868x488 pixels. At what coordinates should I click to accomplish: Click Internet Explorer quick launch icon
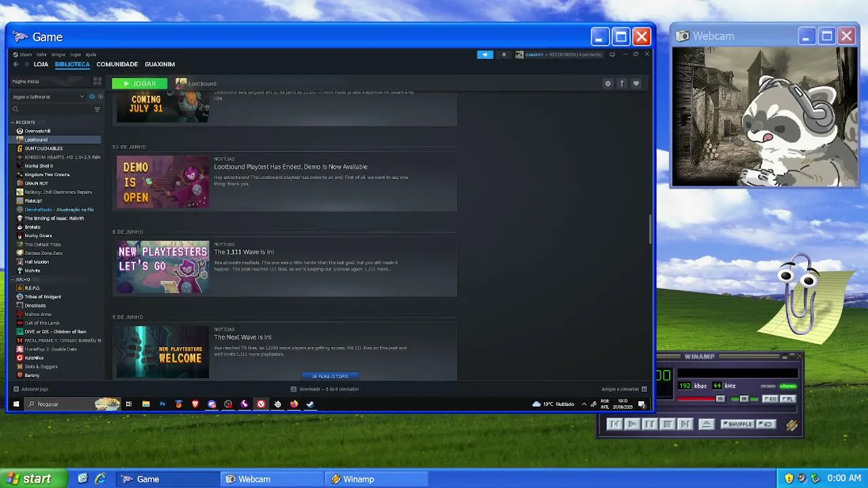pos(100,479)
